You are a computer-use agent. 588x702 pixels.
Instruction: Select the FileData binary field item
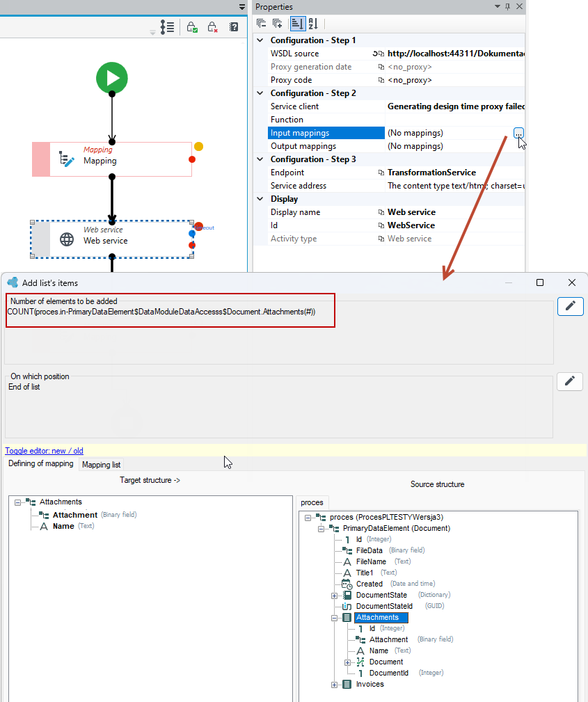(x=369, y=550)
